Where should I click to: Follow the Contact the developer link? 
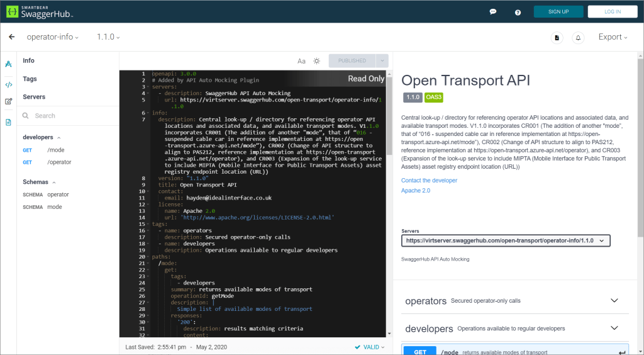[429, 181]
